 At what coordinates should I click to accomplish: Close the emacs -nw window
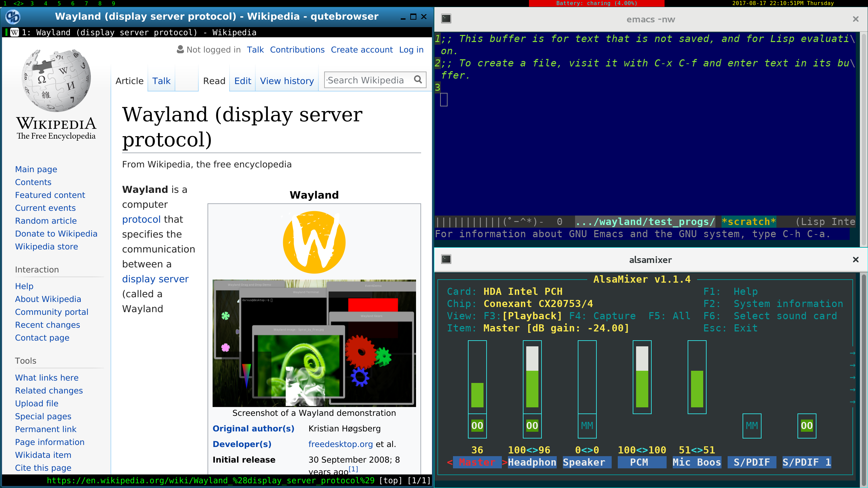point(855,19)
